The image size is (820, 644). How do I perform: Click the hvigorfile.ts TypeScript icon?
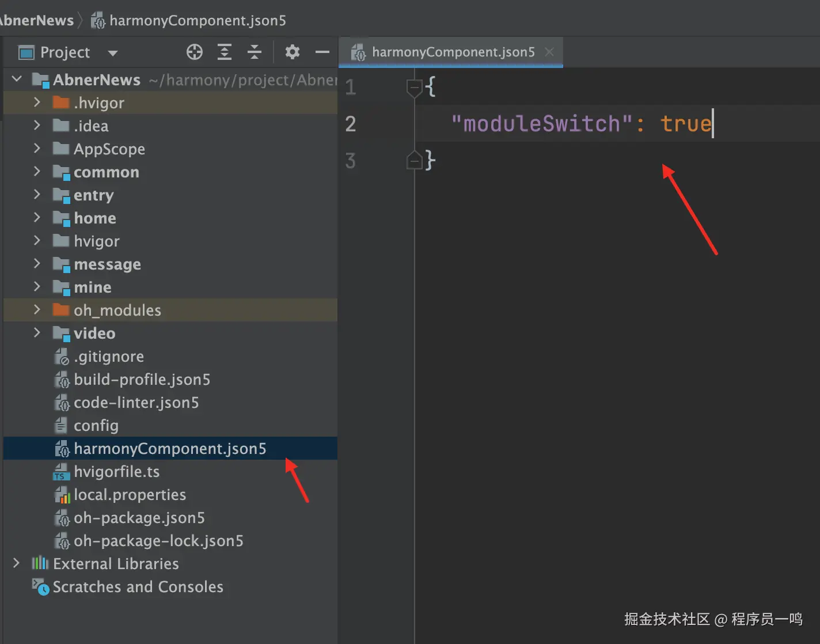[x=61, y=472]
